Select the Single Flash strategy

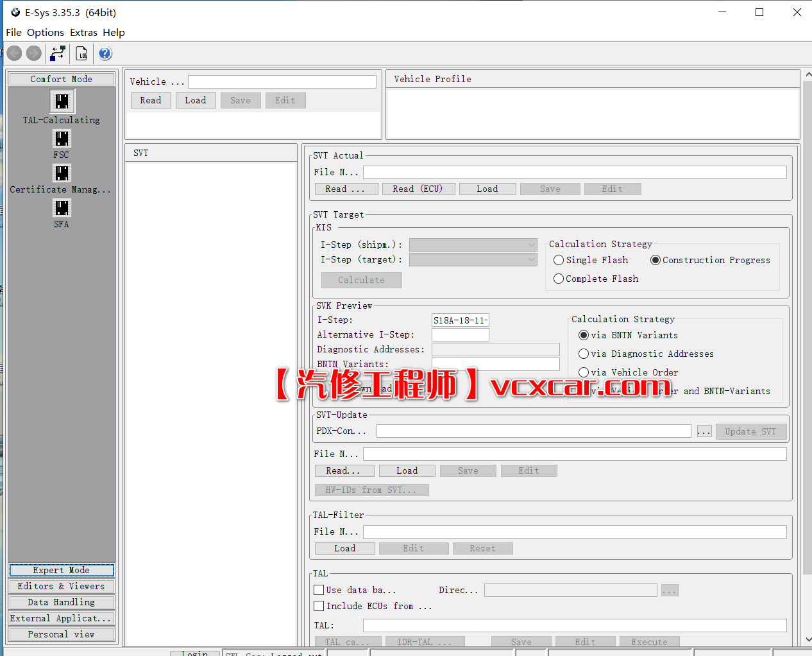[x=558, y=260]
